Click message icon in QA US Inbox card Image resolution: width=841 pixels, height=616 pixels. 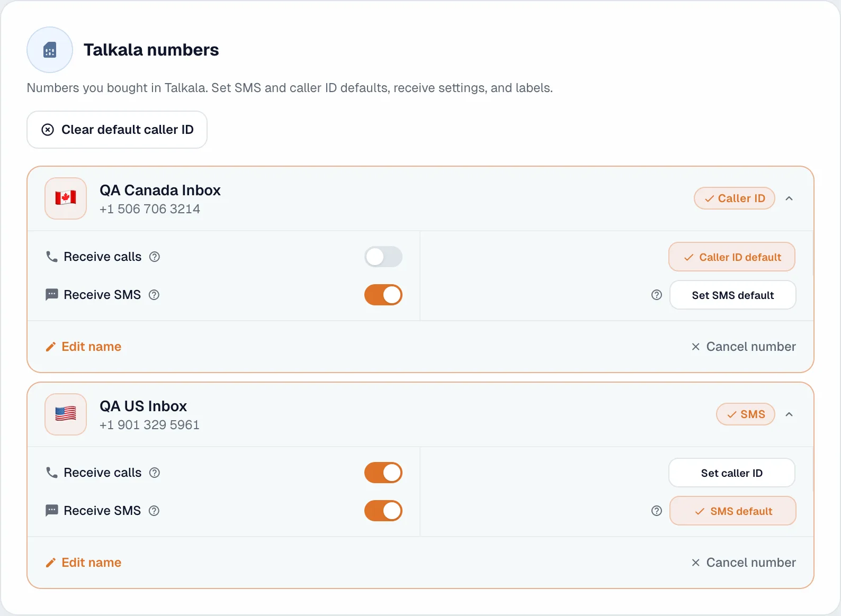[x=51, y=511]
